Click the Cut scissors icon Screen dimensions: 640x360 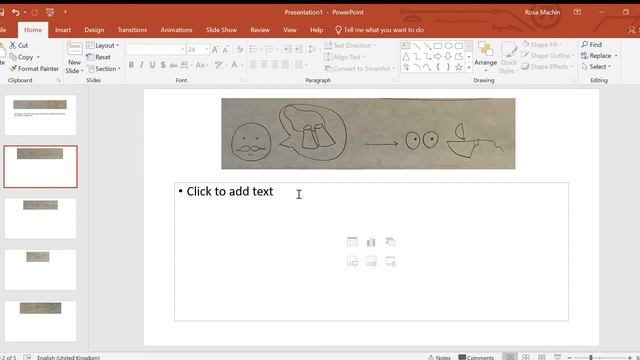pyautogui.click(x=13, y=45)
